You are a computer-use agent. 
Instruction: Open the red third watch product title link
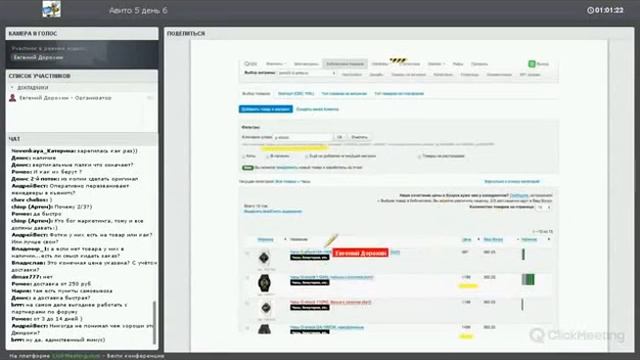pos(331,302)
